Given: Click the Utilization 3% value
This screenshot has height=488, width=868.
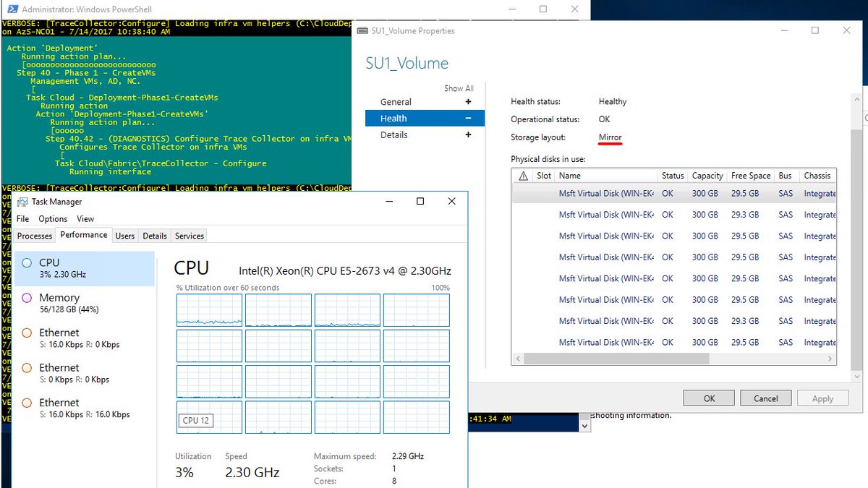Looking at the screenshot, I should [184, 473].
